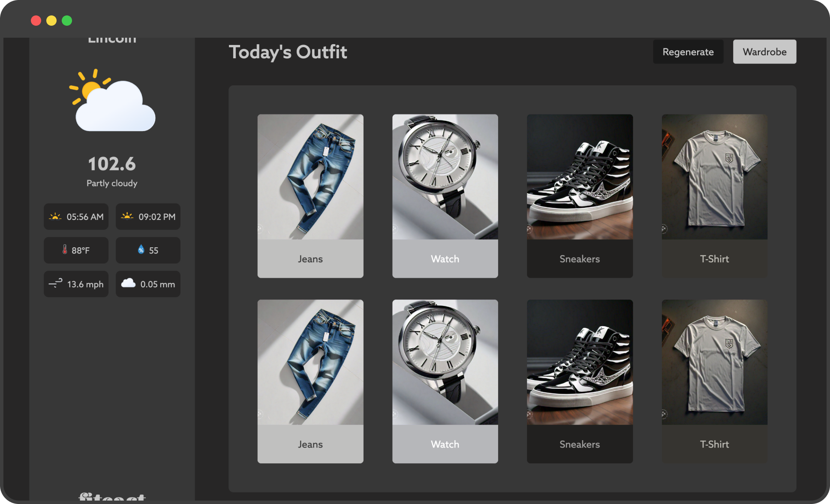Select the top-row T-Shirt image

tap(714, 177)
